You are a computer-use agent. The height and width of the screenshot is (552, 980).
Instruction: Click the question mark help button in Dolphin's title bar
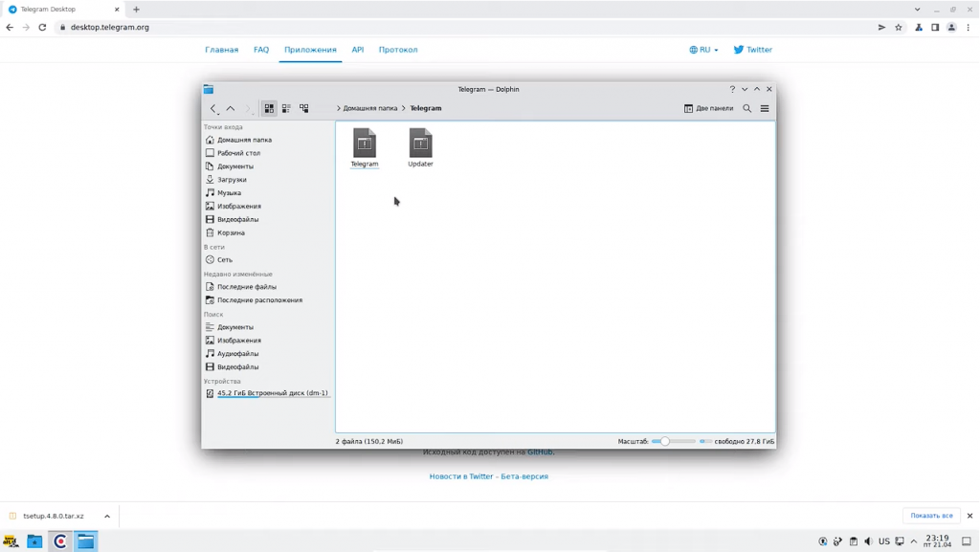[x=732, y=89]
